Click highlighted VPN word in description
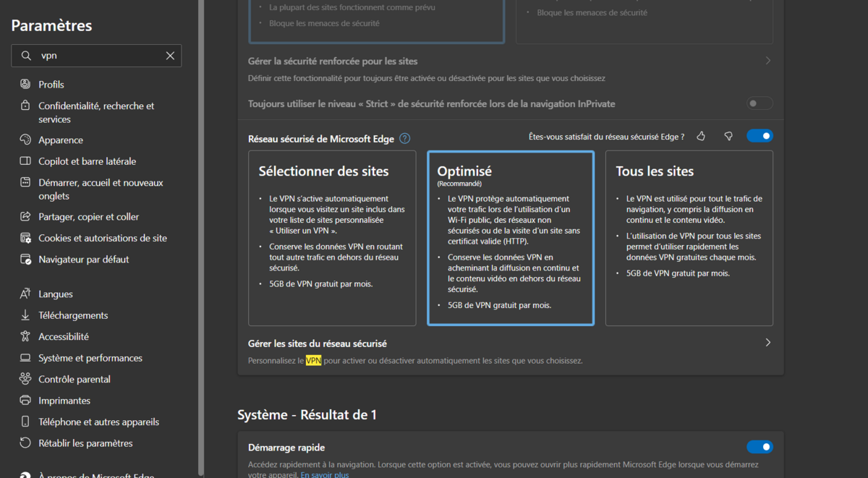The height and width of the screenshot is (478, 868). coord(314,360)
